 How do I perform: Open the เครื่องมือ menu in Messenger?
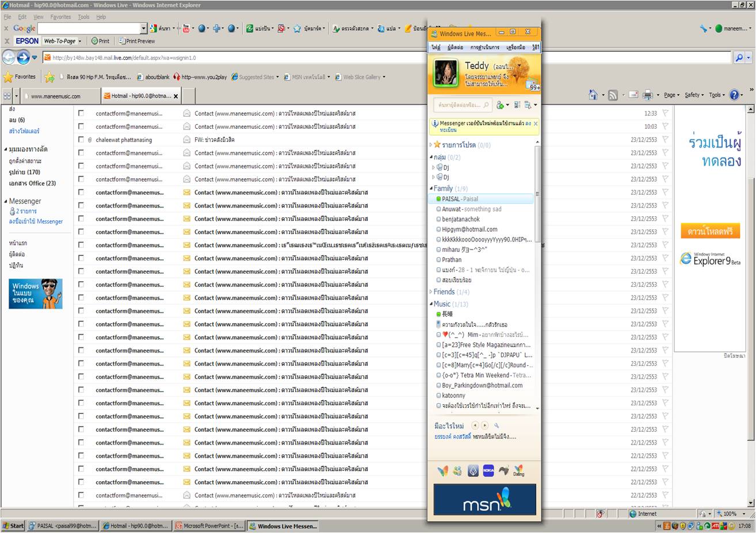(x=516, y=47)
